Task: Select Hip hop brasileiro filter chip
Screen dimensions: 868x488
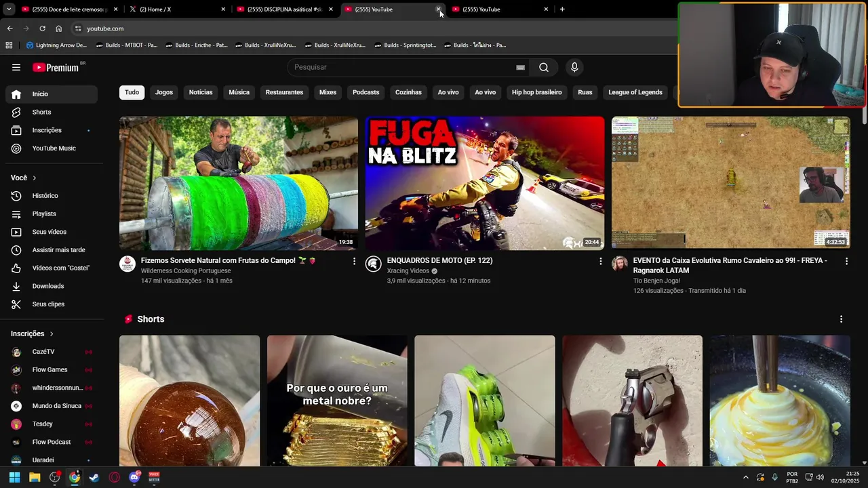Action: pyautogui.click(x=536, y=92)
